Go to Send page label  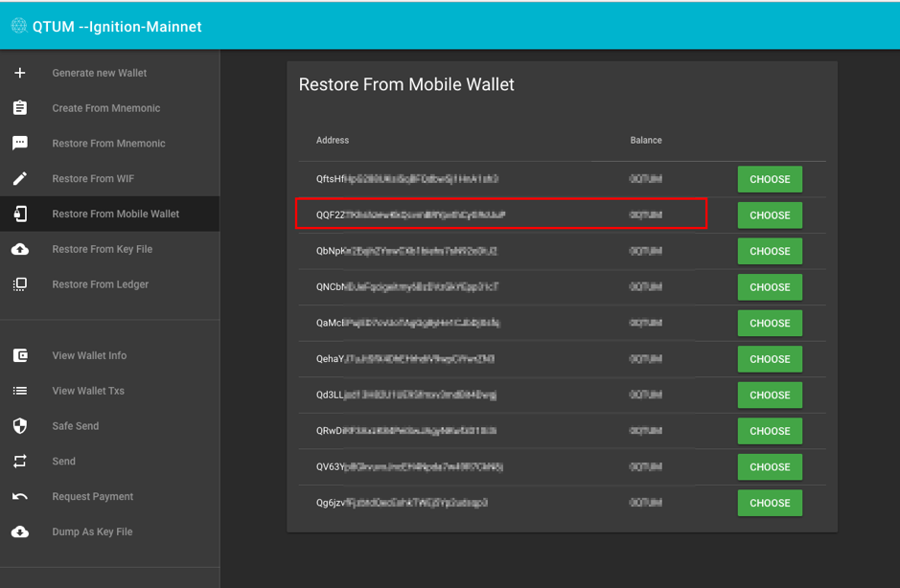[63, 462]
